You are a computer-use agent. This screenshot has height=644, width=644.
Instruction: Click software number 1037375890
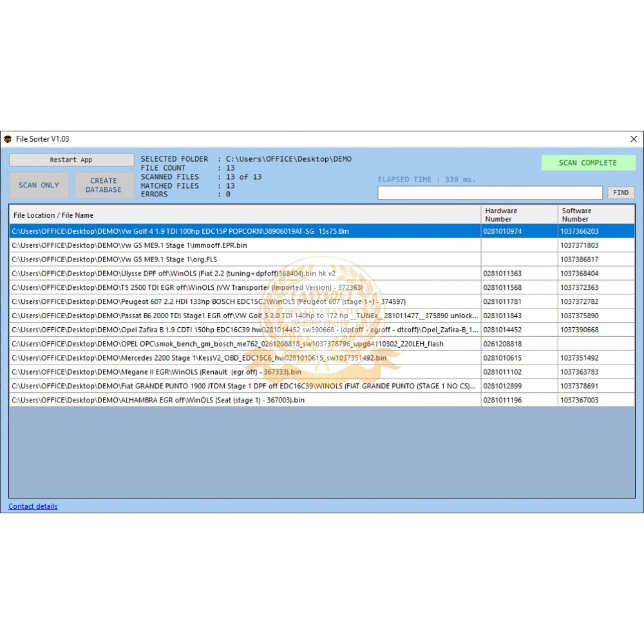point(580,316)
